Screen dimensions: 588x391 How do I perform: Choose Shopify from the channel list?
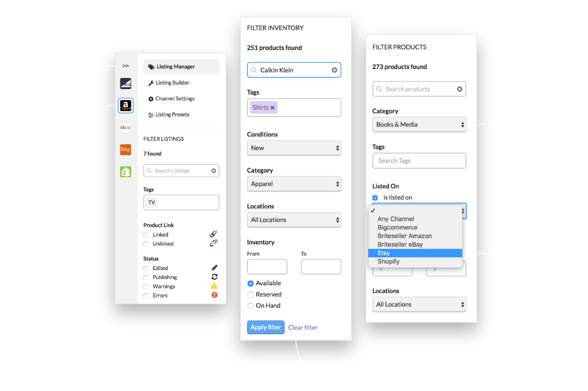click(x=415, y=262)
